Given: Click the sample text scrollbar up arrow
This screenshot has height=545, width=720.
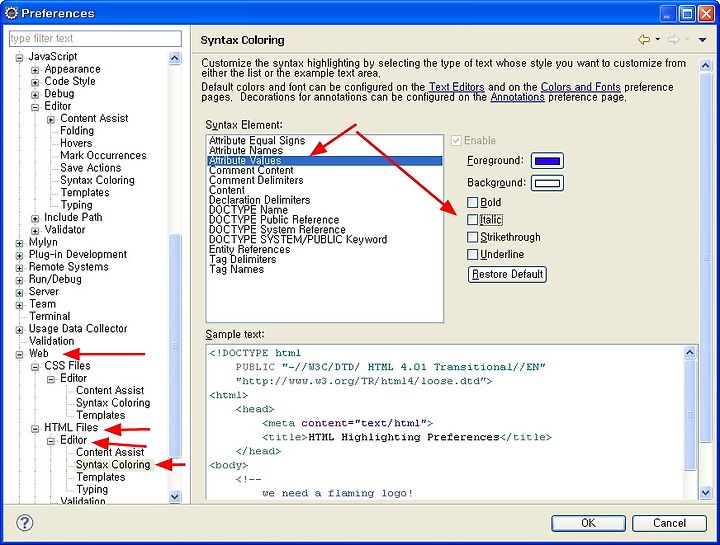Looking at the screenshot, I should pos(690,352).
